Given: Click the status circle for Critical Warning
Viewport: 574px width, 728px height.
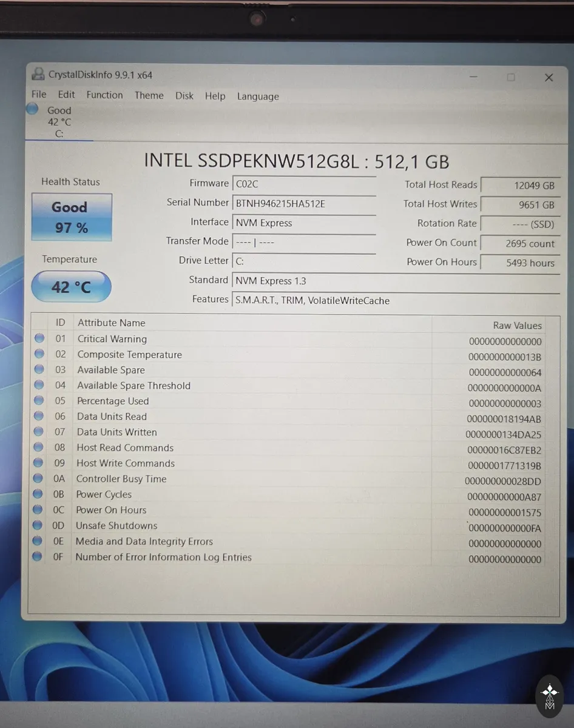Looking at the screenshot, I should pyautogui.click(x=39, y=338).
